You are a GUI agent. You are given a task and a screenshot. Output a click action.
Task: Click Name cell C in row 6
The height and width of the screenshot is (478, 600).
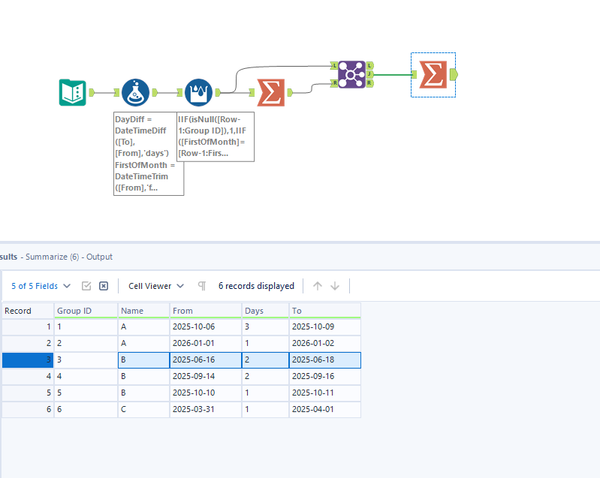(x=143, y=409)
